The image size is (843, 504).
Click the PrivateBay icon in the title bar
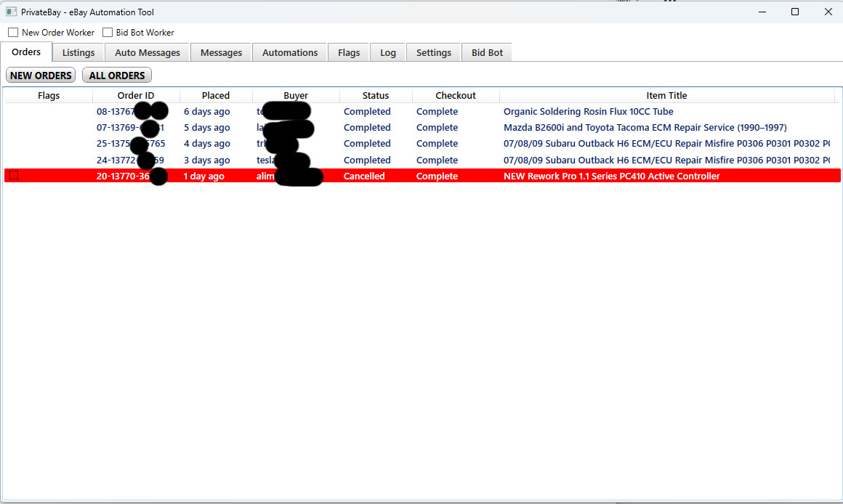(10, 12)
